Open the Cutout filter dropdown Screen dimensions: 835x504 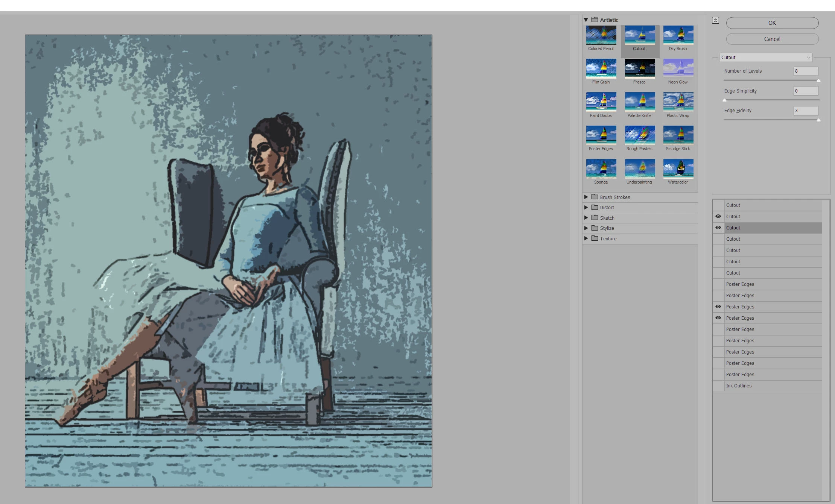pyautogui.click(x=765, y=58)
